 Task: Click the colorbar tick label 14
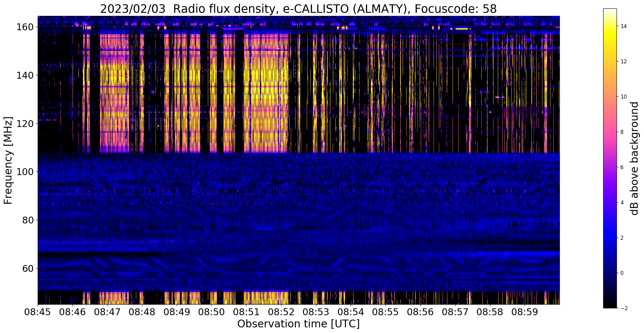[624, 26]
